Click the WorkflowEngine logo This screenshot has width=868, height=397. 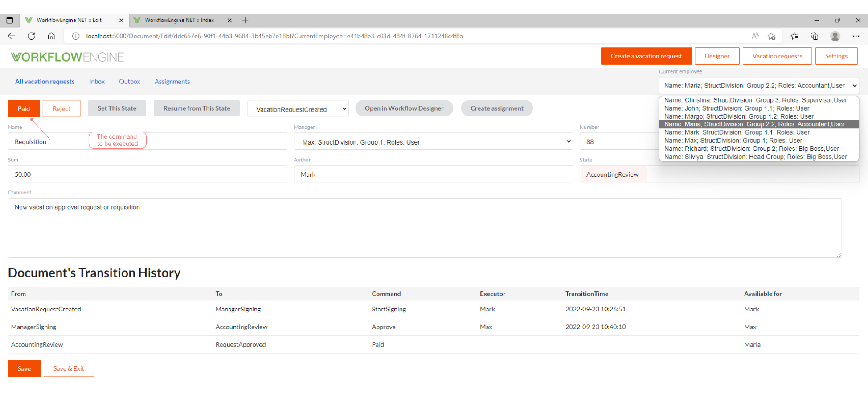coord(67,57)
